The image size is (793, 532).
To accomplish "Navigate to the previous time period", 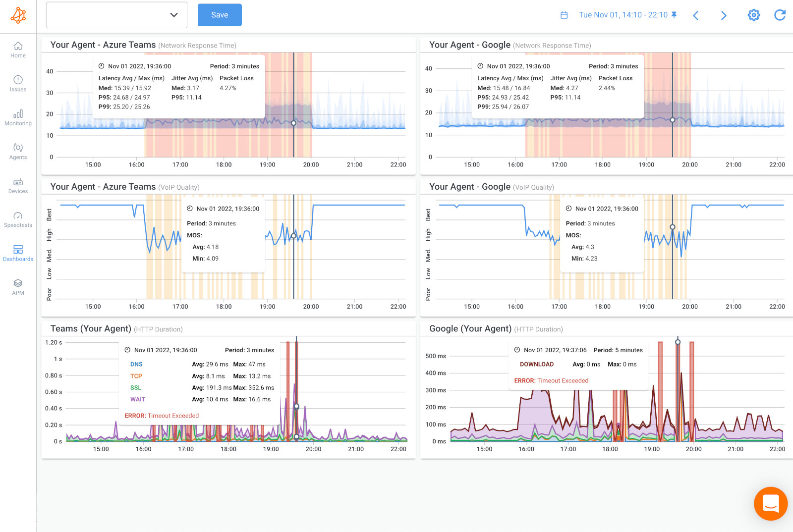I will pos(696,15).
